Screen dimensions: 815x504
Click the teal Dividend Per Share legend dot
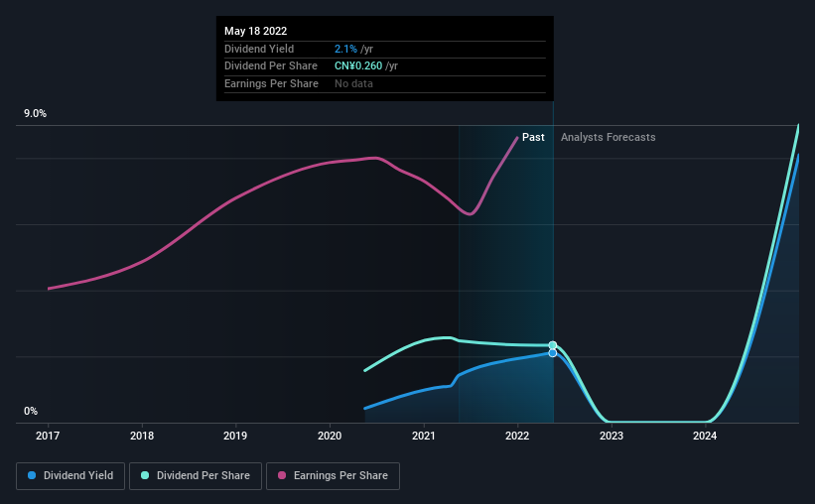tap(145, 475)
